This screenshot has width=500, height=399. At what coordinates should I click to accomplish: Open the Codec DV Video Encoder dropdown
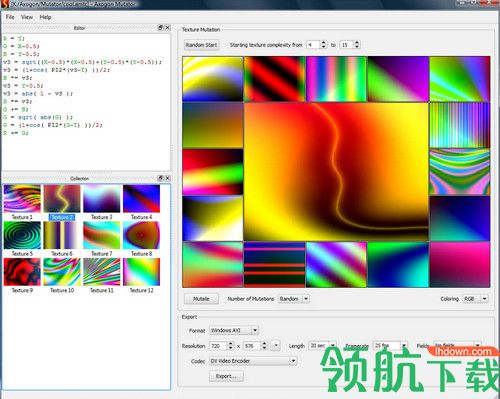point(293,361)
